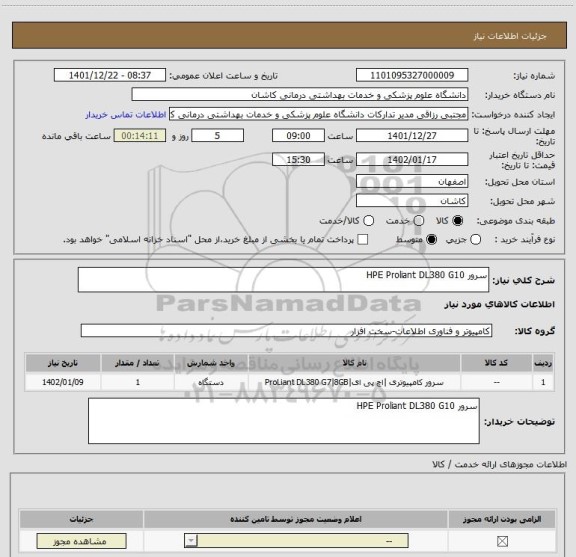The width and height of the screenshot is (576, 557).
Task: Click the unit cell دستگاه
Action: [x=211, y=382]
